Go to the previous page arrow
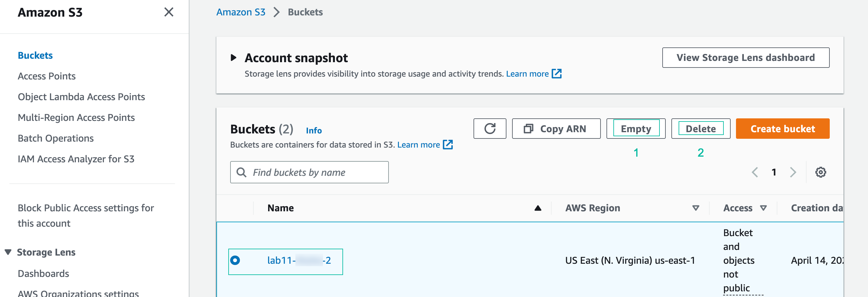The image size is (868, 297). point(755,172)
